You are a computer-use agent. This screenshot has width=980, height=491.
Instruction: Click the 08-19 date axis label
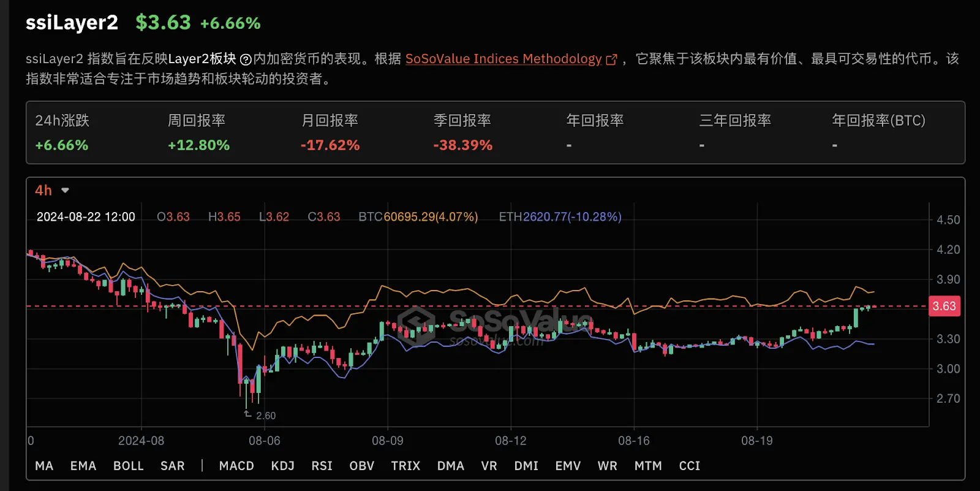tap(757, 441)
